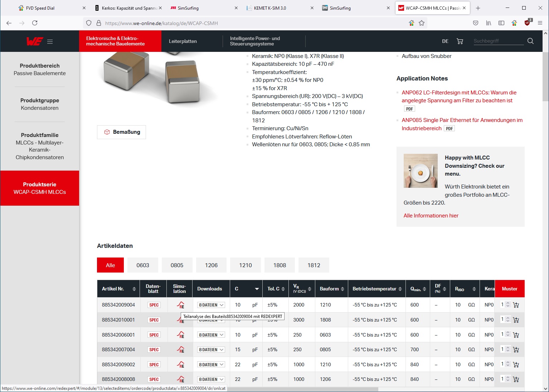Image resolution: width=549 pixels, height=392 pixels.
Task: Expand 8 DATEIEN dropdown for 885342009002
Action: coord(211,365)
